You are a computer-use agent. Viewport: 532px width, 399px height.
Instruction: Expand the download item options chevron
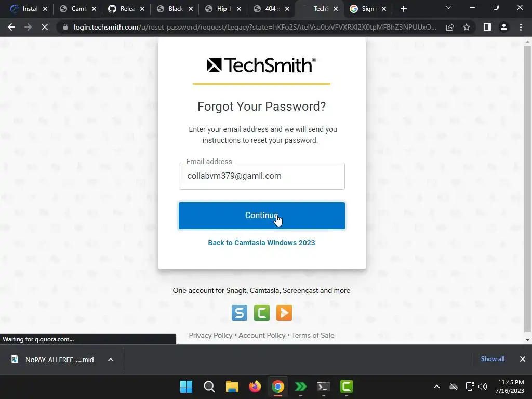[x=111, y=360]
